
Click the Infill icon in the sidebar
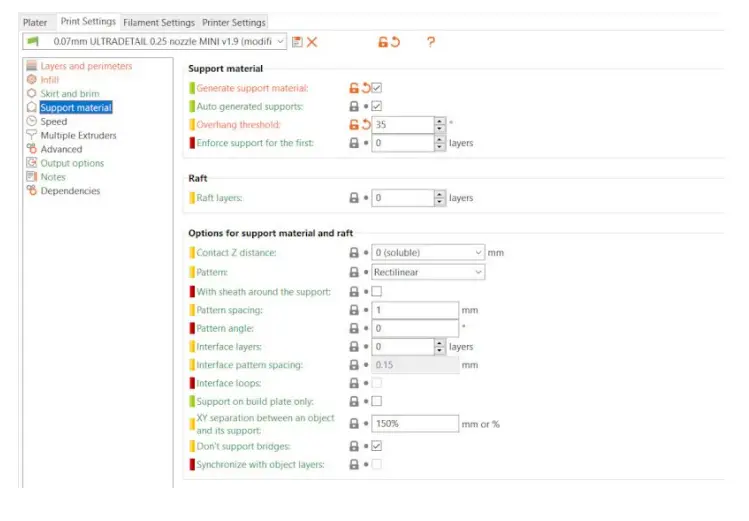click(32, 80)
